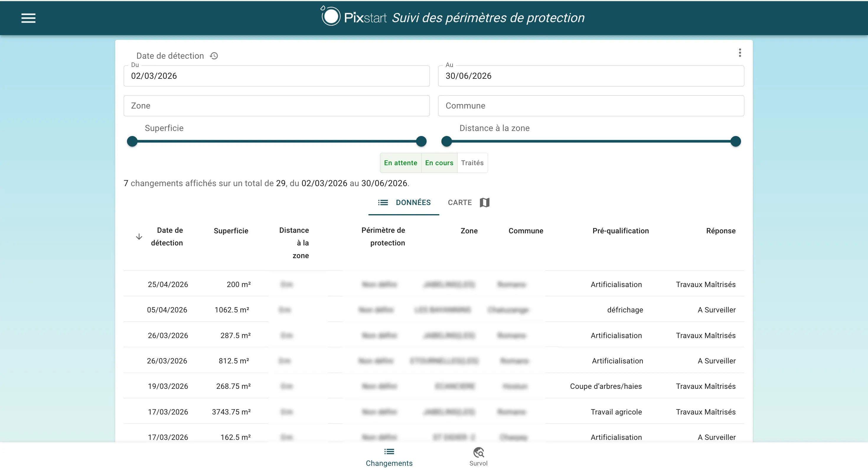Select the row dated 19/03/2026

434,386
